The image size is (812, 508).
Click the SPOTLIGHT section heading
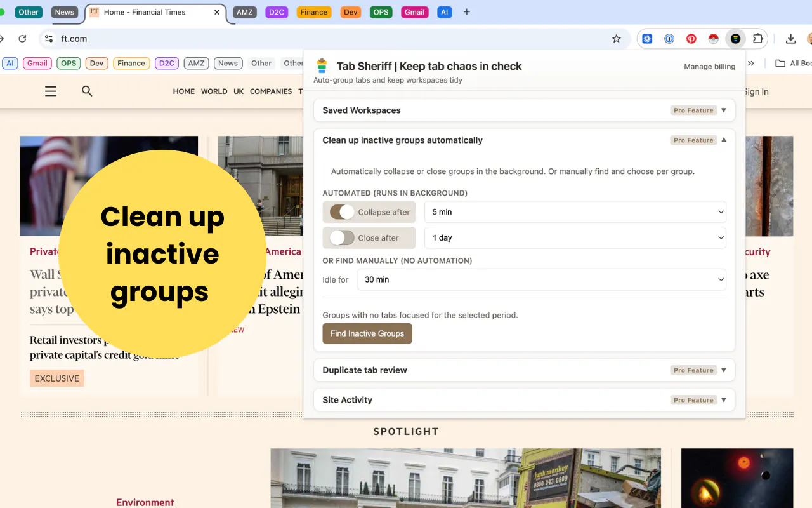[406, 432]
